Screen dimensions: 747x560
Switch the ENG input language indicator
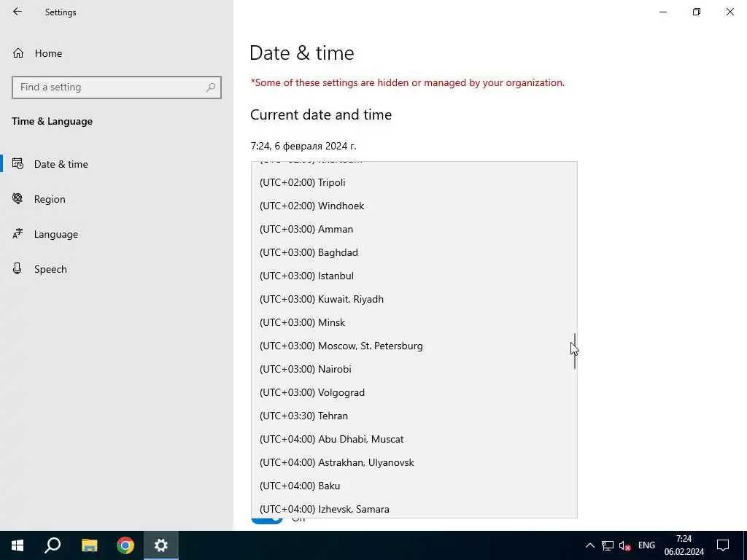click(x=646, y=545)
